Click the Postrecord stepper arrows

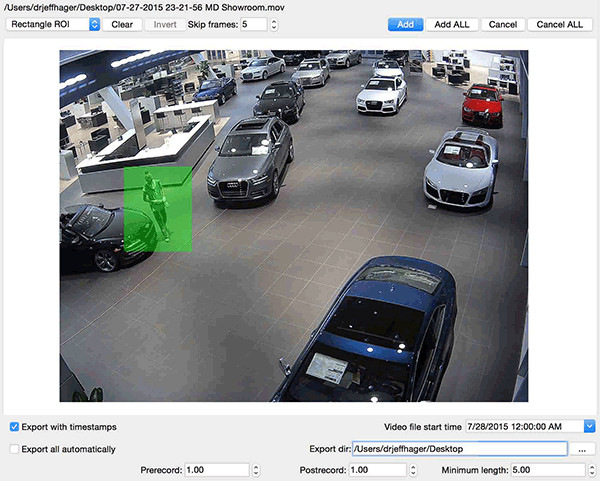click(x=413, y=470)
